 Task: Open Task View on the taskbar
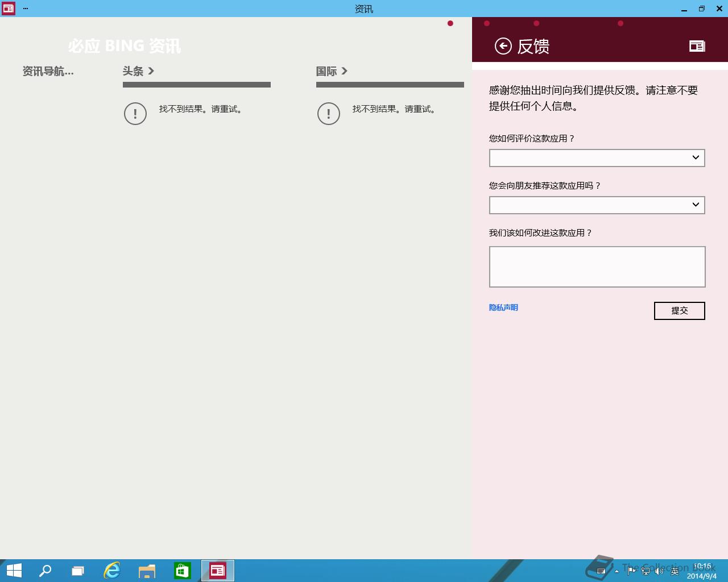[x=78, y=571]
